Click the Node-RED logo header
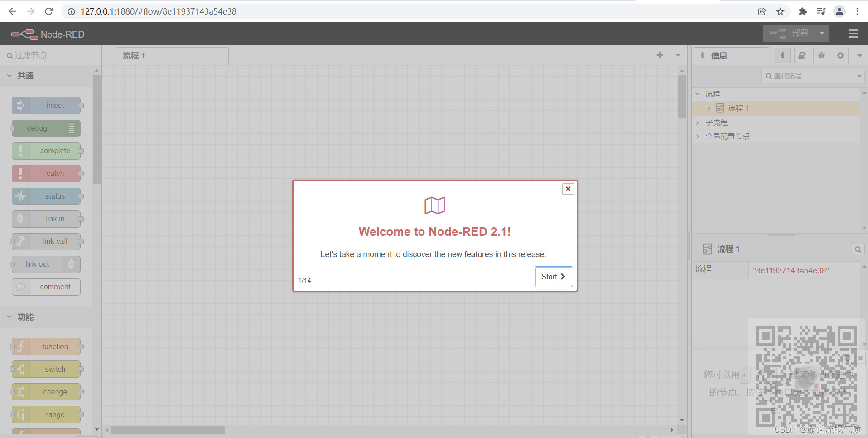 click(x=48, y=34)
